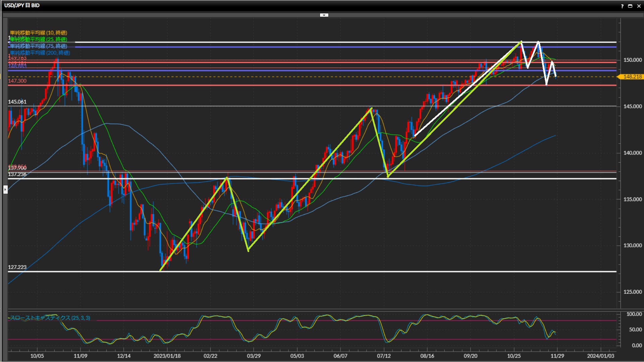
Task: Click the 2023/01/18 date axis label
Action: coord(167,356)
